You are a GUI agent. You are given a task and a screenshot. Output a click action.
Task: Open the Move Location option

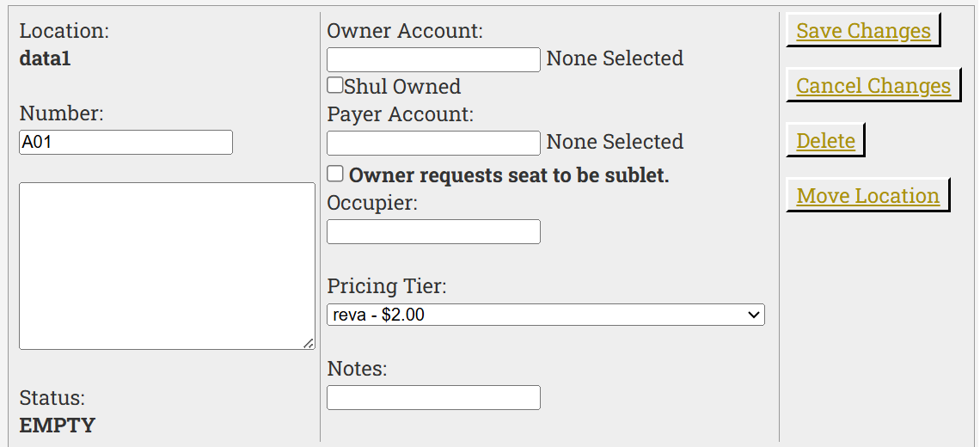[867, 196]
